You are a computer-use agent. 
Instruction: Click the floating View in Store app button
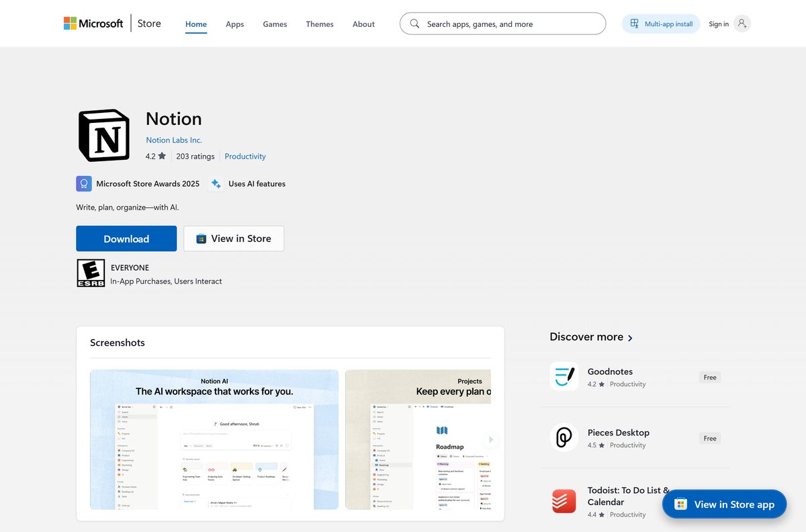(724, 504)
